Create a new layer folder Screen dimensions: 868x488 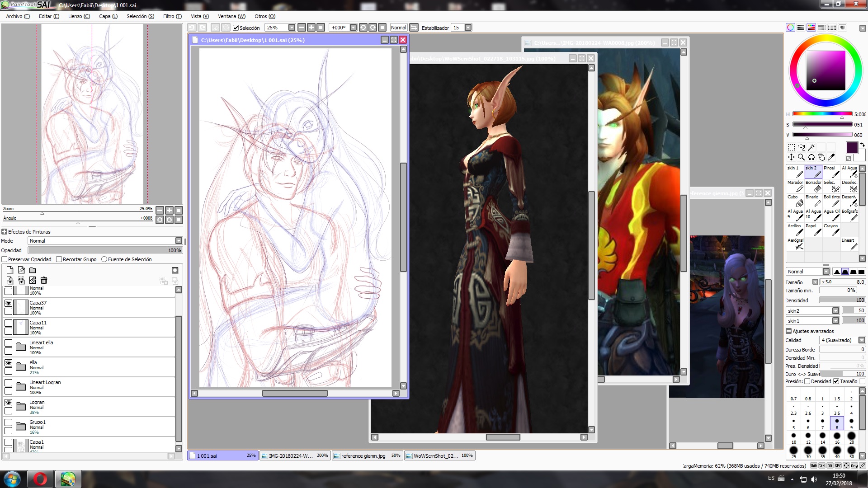[x=33, y=270]
